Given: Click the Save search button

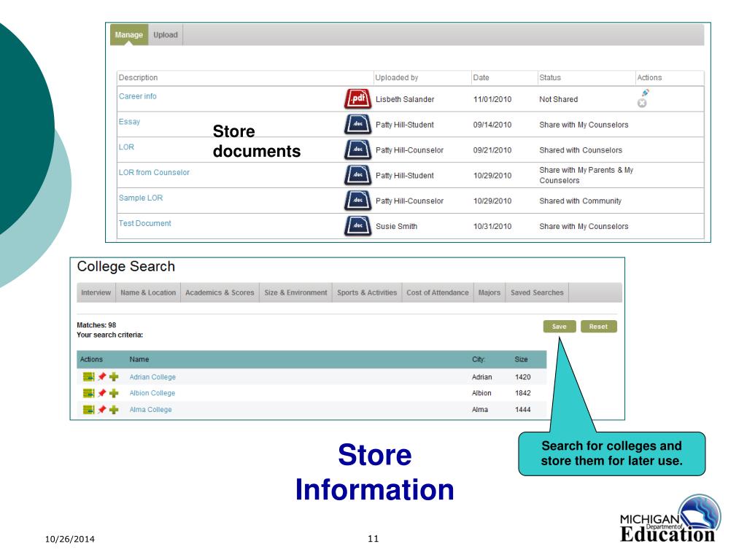Looking at the screenshot, I should [x=560, y=326].
